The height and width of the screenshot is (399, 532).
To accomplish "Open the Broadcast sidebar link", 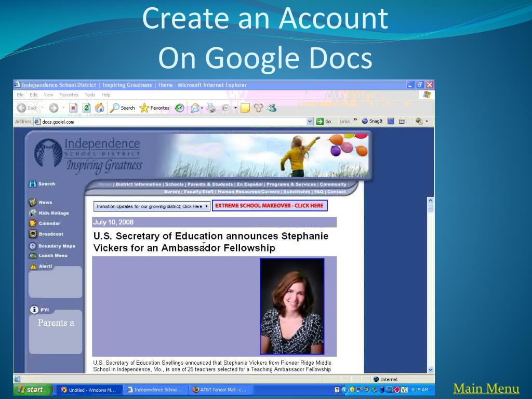I will [x=46, y=234].
